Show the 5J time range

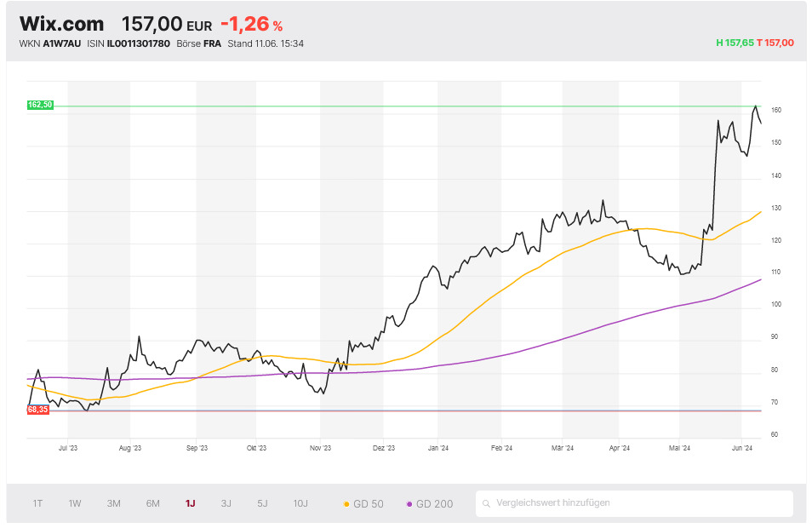[262, 503]
